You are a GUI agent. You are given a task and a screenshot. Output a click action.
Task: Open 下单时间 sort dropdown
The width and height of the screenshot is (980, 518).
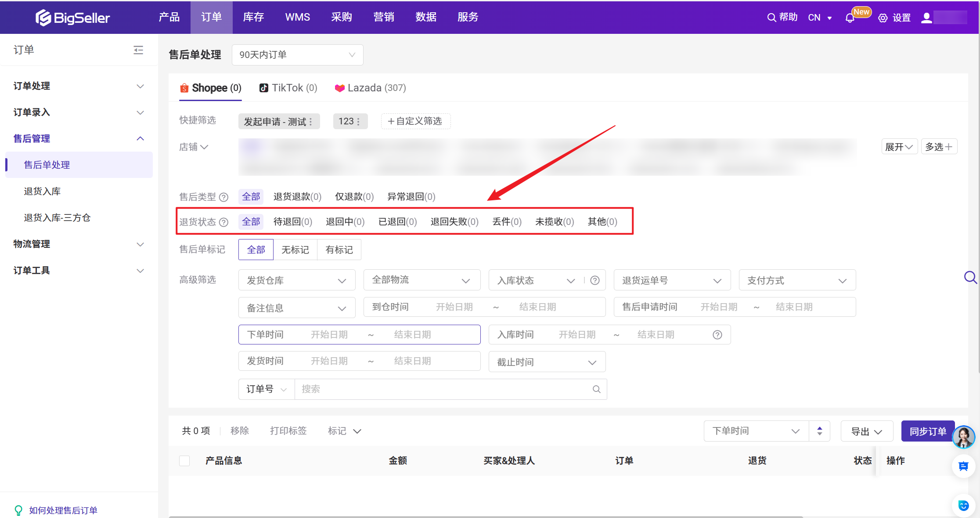(x=756, y=431)
